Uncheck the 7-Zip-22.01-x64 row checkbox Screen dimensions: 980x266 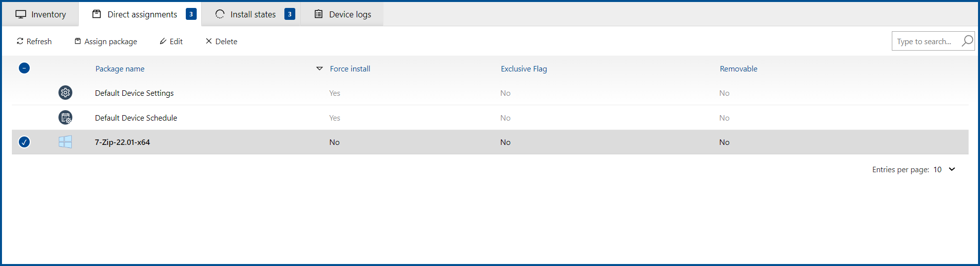click(x=24, y=142)
